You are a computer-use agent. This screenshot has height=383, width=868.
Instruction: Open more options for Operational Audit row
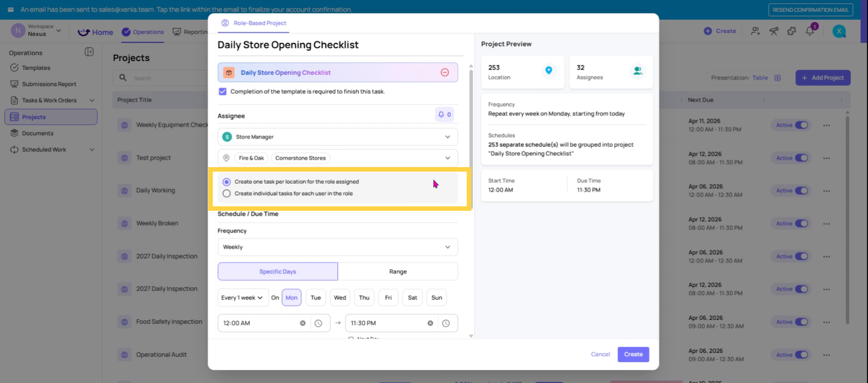[x=826, y=355]
